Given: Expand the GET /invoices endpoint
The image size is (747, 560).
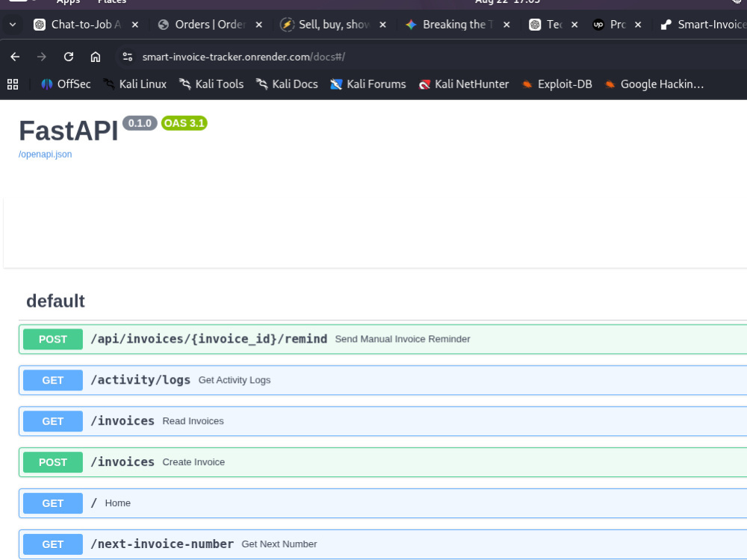Looking at the screenshot, I should pyautogui.click(x=382, y=421).
